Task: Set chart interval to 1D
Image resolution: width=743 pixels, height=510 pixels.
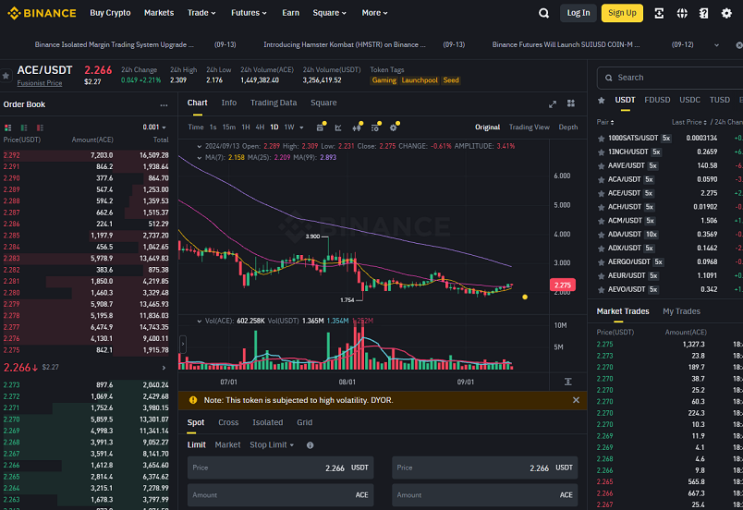Action: 274,128
